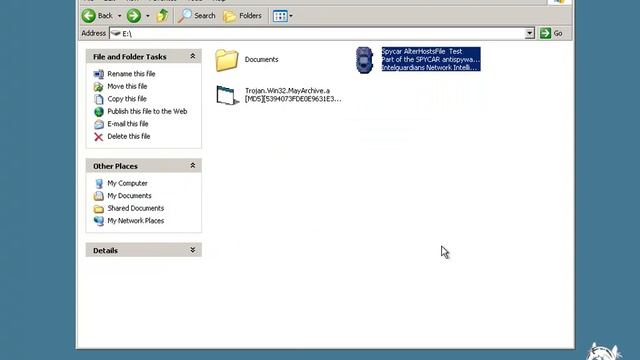The height and width of the screenshot is (360, 640).
Task: Click the red X delete icon
Action: point(99,137)
